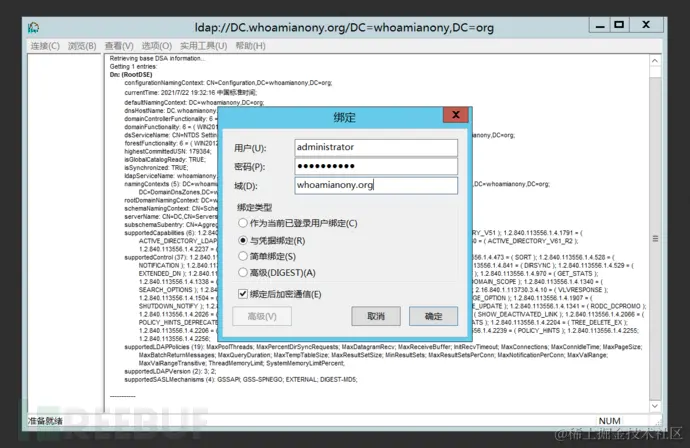Open the 帮助(H) menu
Screen dimensions: 690x448
(250, 46)
